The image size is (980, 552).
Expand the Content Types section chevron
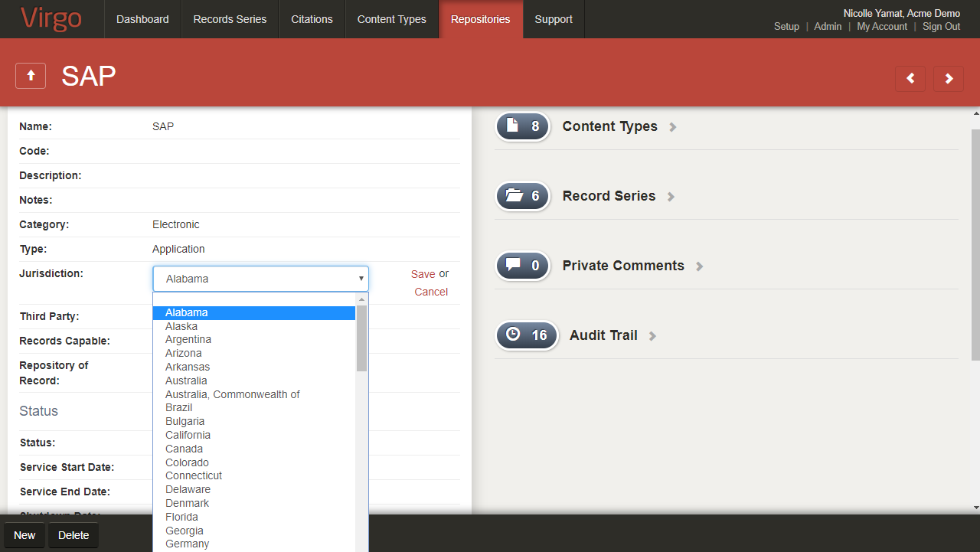[x=673, y=127]
